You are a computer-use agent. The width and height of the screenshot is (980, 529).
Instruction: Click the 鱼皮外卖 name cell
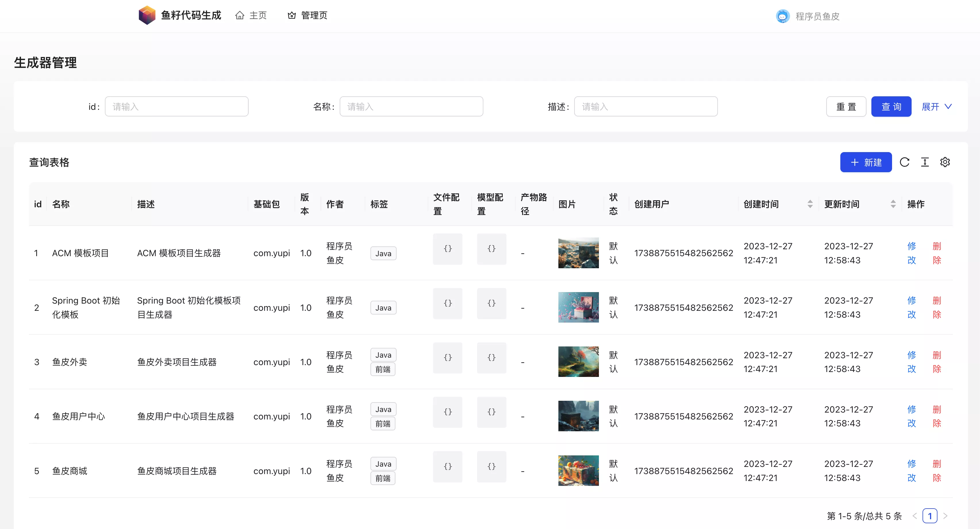pyautogui.click(x=70, y=362)
